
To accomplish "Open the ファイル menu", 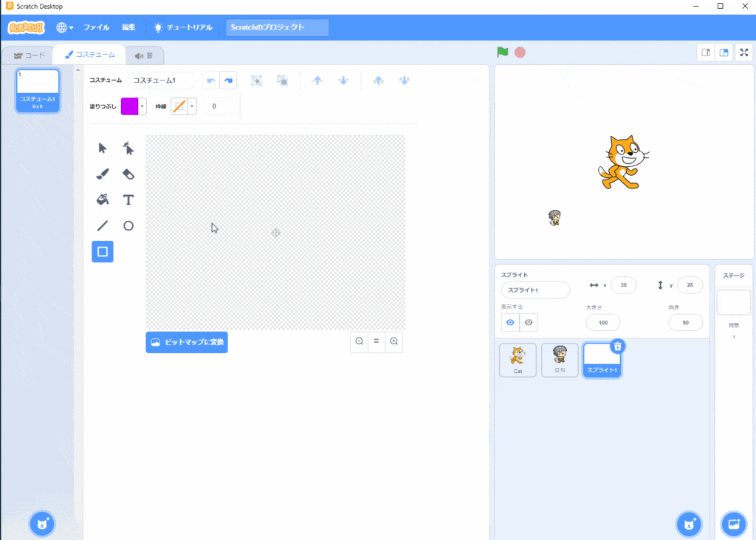I will 96,27.
